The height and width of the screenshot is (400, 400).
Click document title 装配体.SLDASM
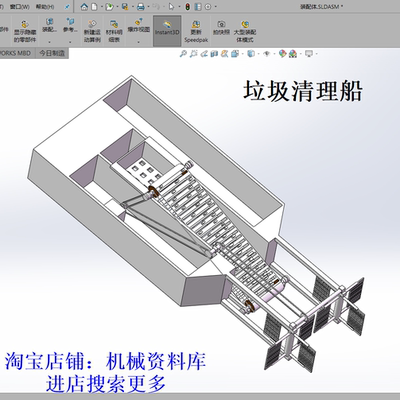tap(321, 6)
